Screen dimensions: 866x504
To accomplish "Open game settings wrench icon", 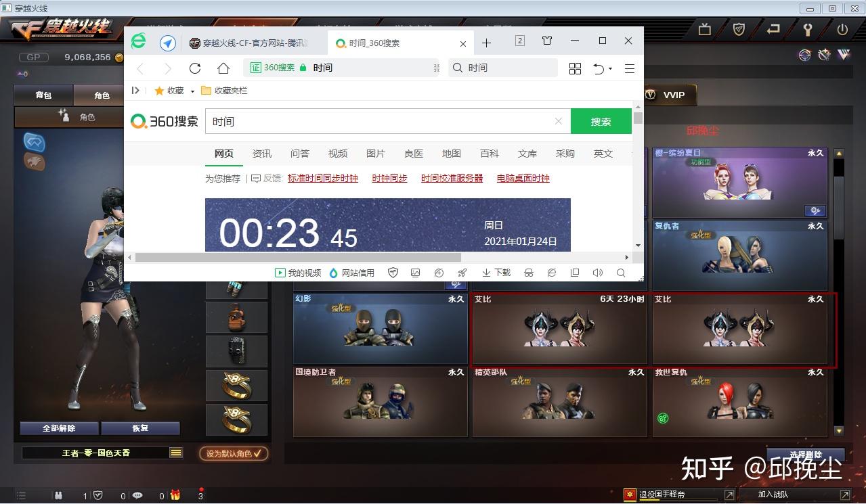I will pyautogui.click(x=807, y=29).
